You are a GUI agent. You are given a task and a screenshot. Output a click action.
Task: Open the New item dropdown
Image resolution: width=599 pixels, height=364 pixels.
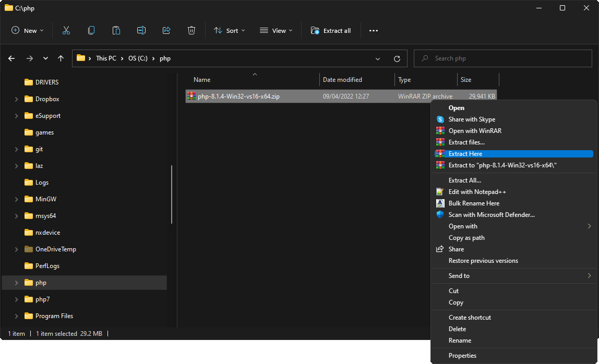[27, 31]
